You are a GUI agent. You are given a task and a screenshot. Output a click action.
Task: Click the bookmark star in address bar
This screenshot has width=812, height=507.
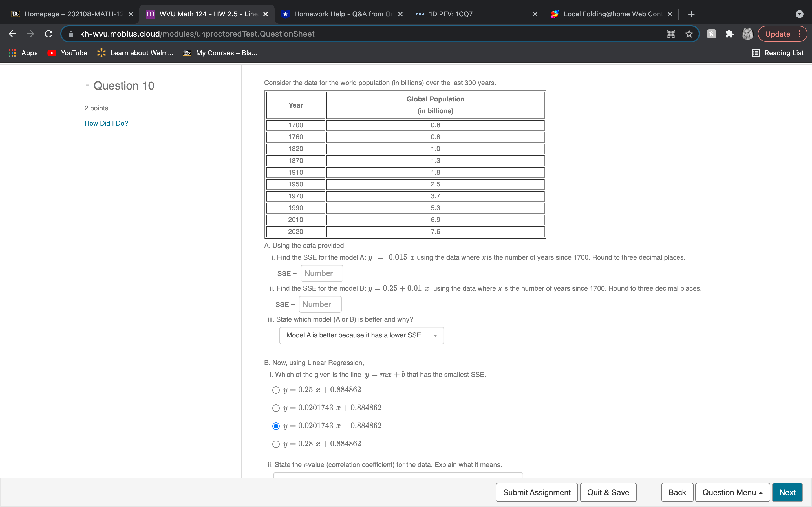pos(689,34)
